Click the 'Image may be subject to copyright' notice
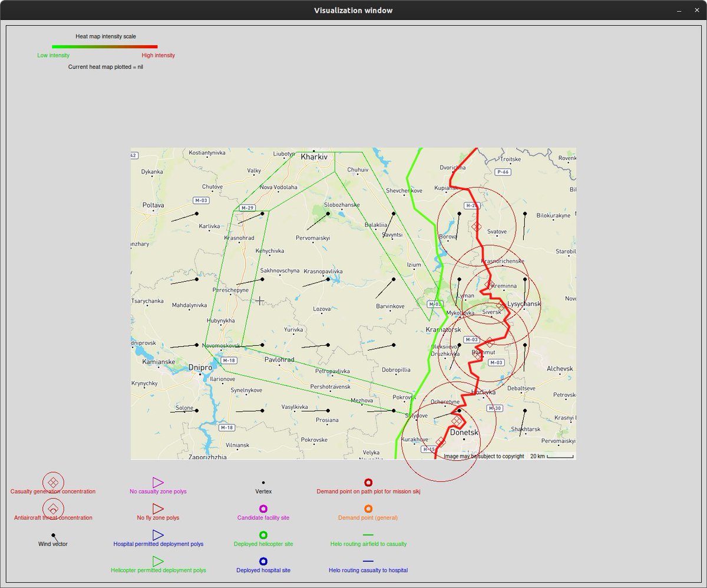Image resolution: width=707 pixels, height=588 pixels. coord(484,456)
